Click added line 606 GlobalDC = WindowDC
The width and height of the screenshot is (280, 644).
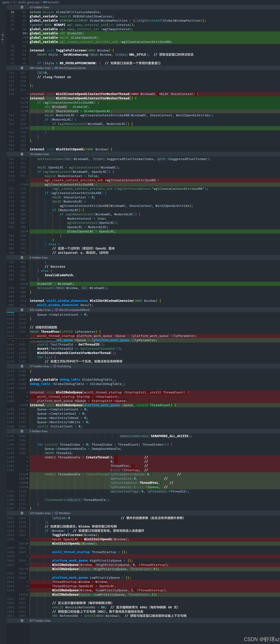pos(56,284)
